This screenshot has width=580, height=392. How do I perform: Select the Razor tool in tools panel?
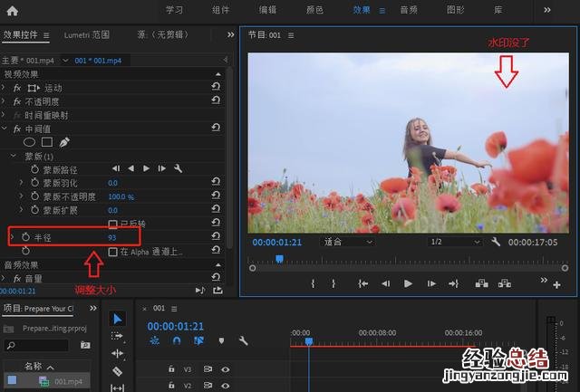click(x=117, y=371)
